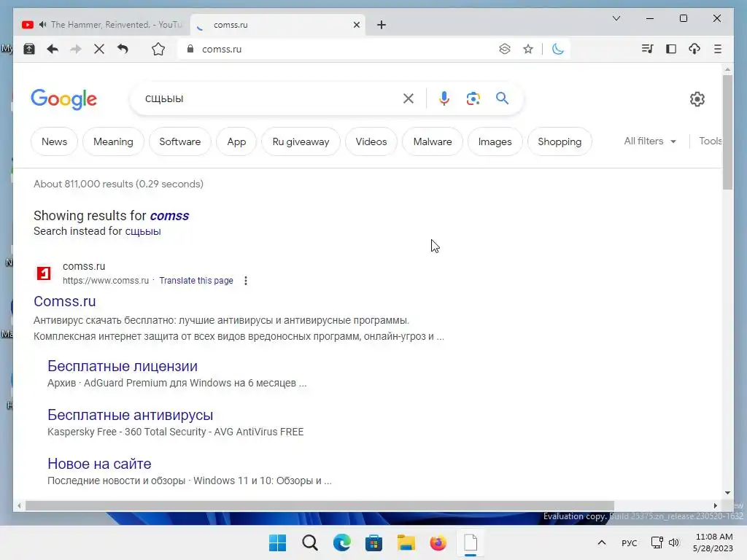The image size is (747, 560).
Task: Show hidden system tray icons
Action: point(602,542)
